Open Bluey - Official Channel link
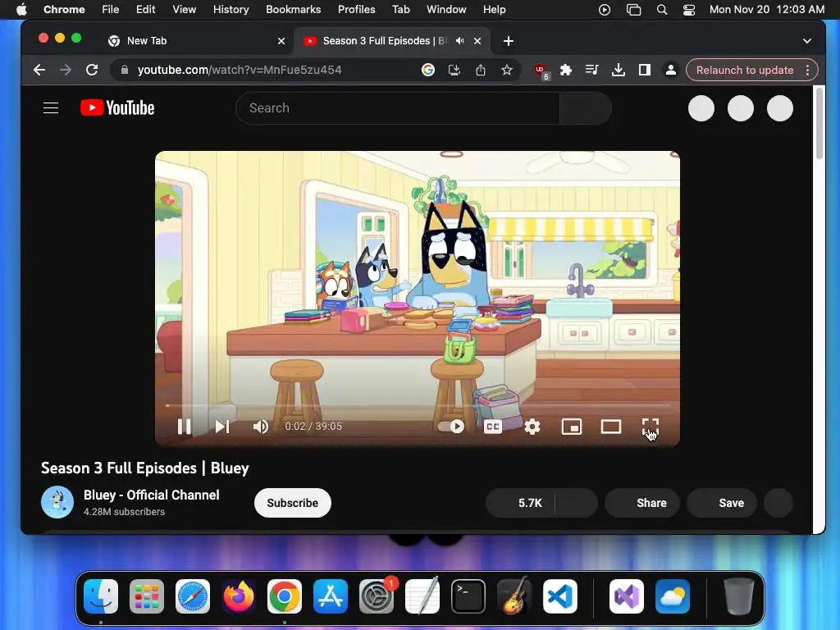Screen dimensions: 840x630 pos(152,495)
